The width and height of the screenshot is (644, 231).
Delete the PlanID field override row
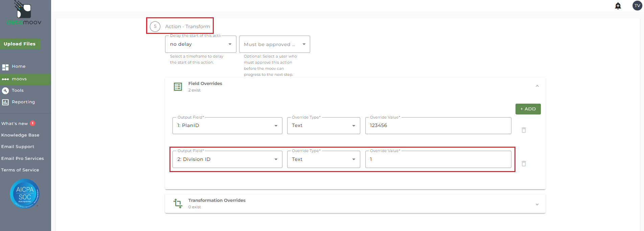point(524,130)
